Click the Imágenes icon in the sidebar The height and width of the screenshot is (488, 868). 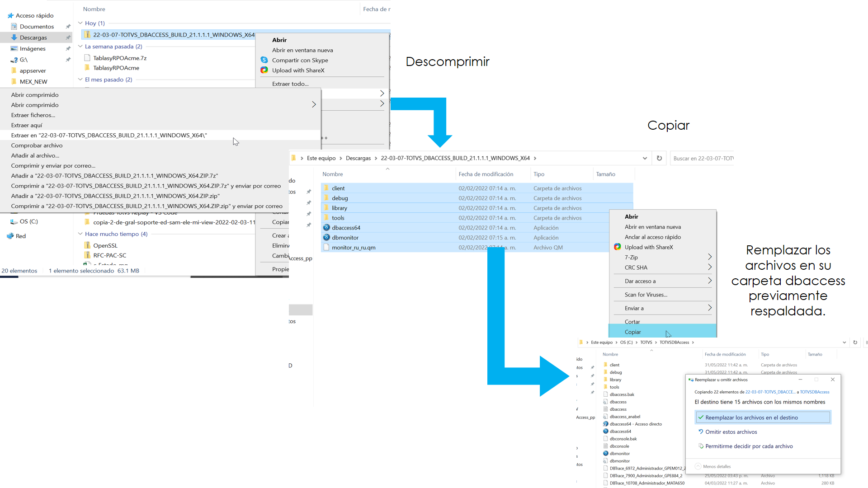(14, 48)
